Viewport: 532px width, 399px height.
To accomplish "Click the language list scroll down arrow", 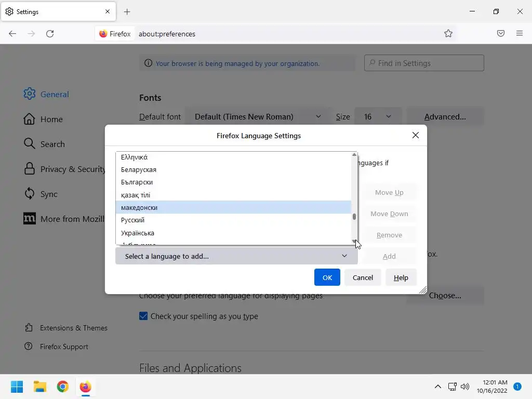I will coord(354,242).
